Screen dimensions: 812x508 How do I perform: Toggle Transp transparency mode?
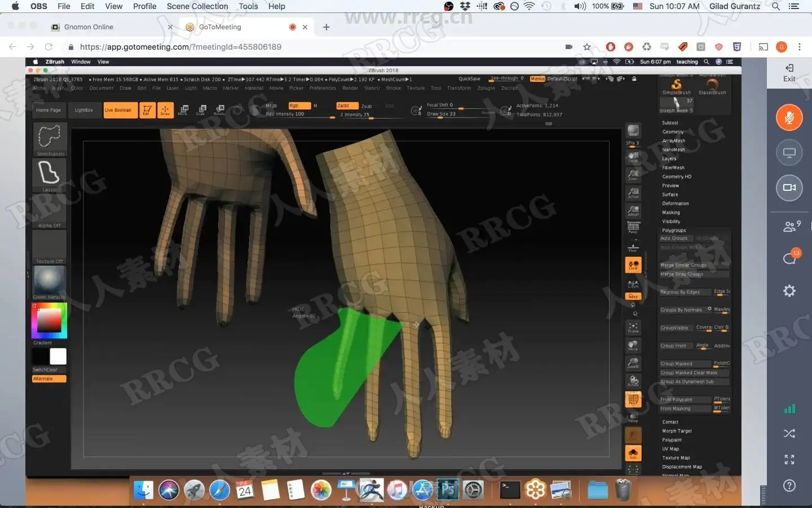633,417
